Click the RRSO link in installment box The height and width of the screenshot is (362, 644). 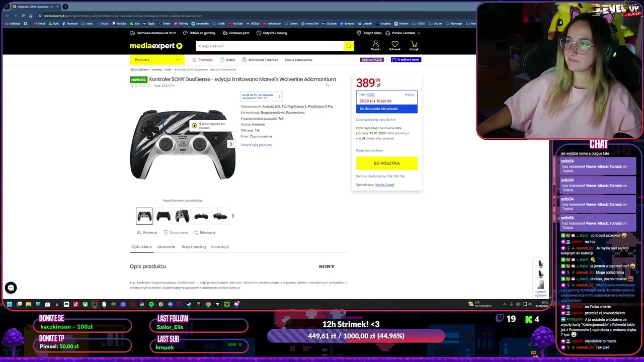click(371, 95)
